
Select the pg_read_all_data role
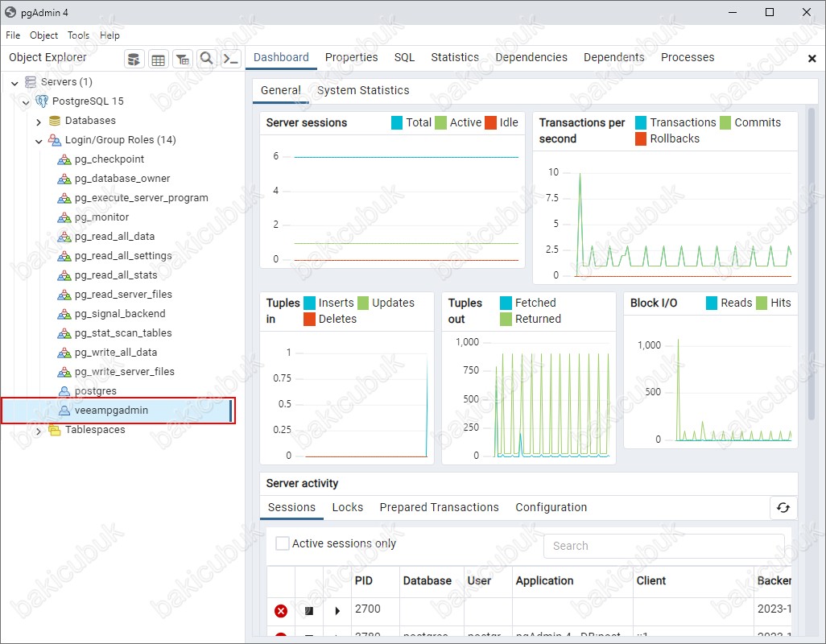pyautogui.click(x=115, y=237)
